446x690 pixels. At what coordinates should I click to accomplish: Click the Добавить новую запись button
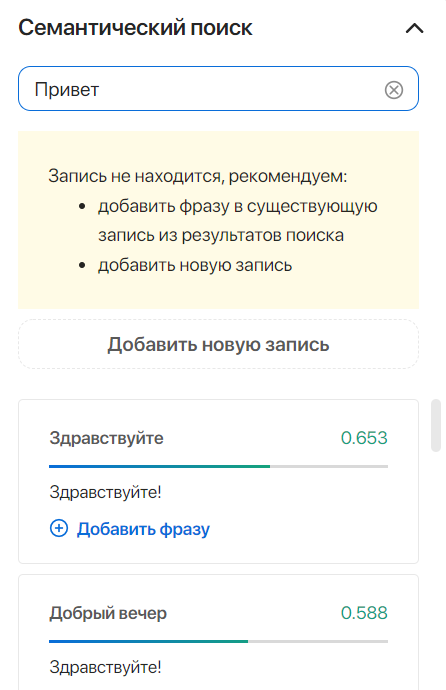coord(218,344)
